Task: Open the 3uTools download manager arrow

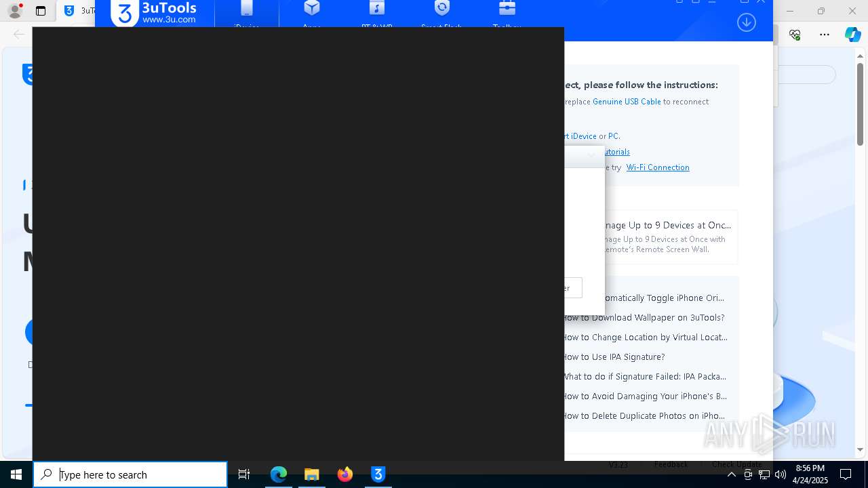Action: (746, 22)
